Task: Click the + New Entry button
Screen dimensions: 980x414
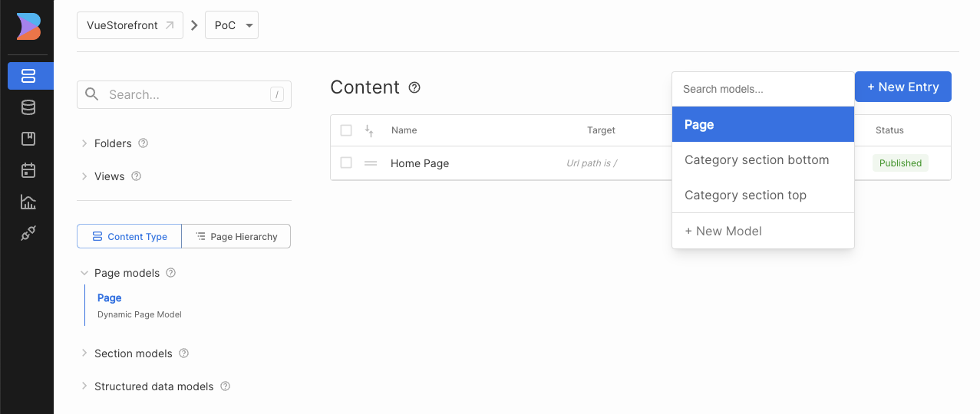Action: tap(903, 87)
